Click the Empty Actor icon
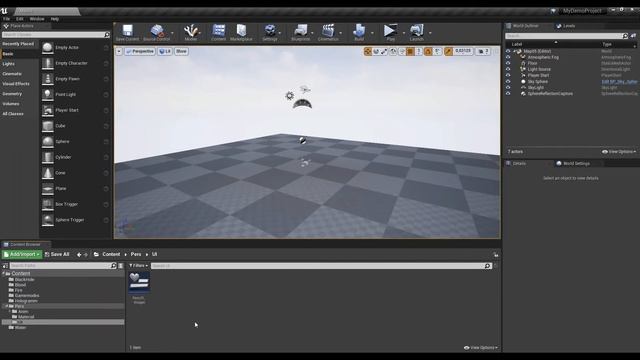The width and height of the screenshot is (640, 360). 48,48
